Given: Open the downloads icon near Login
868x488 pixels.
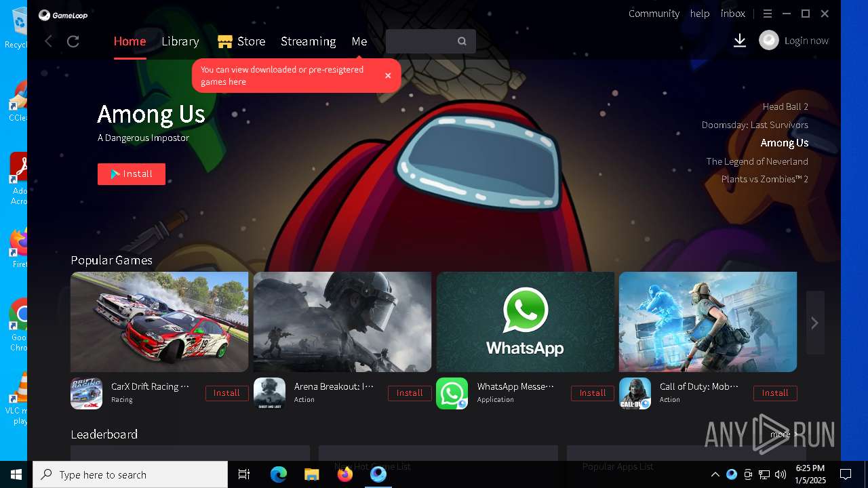Looking at the screenshot, I should click(740, 41).
